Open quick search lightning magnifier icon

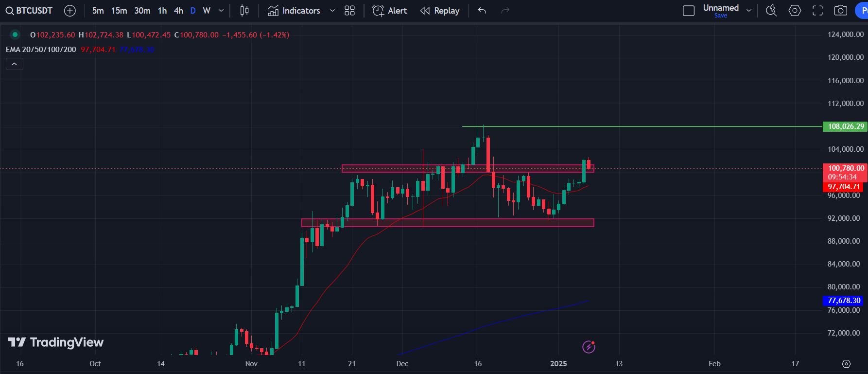(771, 11)
